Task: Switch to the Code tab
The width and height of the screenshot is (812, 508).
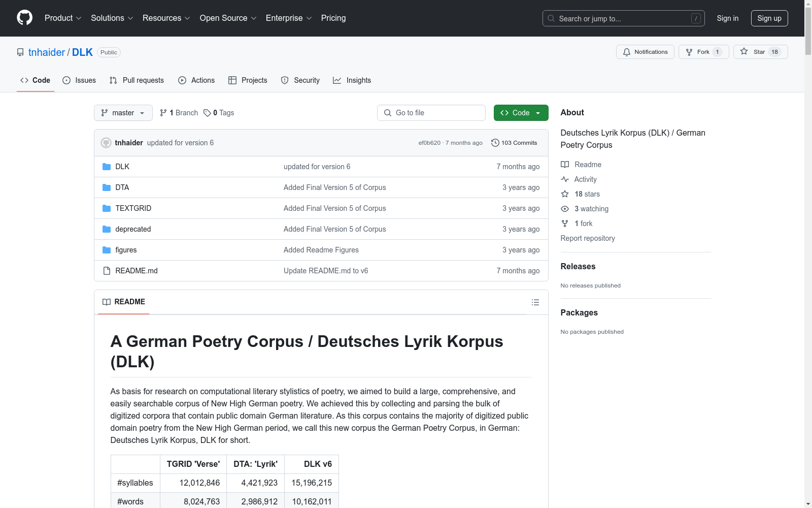Action: click(36, 80)
